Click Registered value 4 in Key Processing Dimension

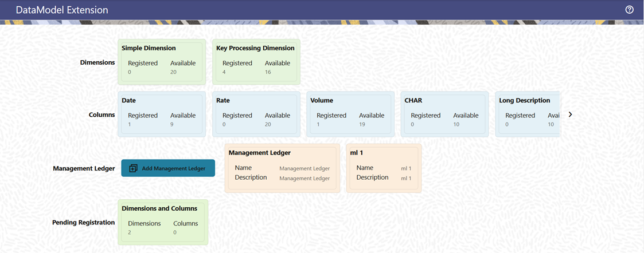(224, 72)
